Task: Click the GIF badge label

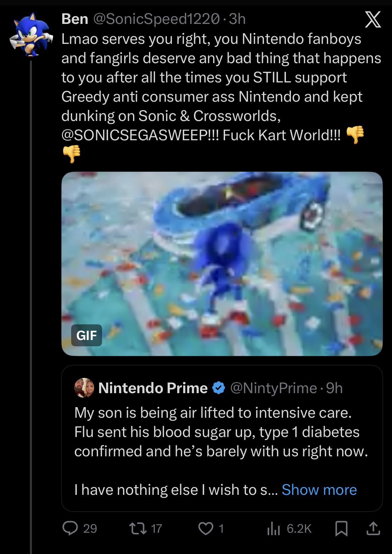Action: [x=86, y=335]
